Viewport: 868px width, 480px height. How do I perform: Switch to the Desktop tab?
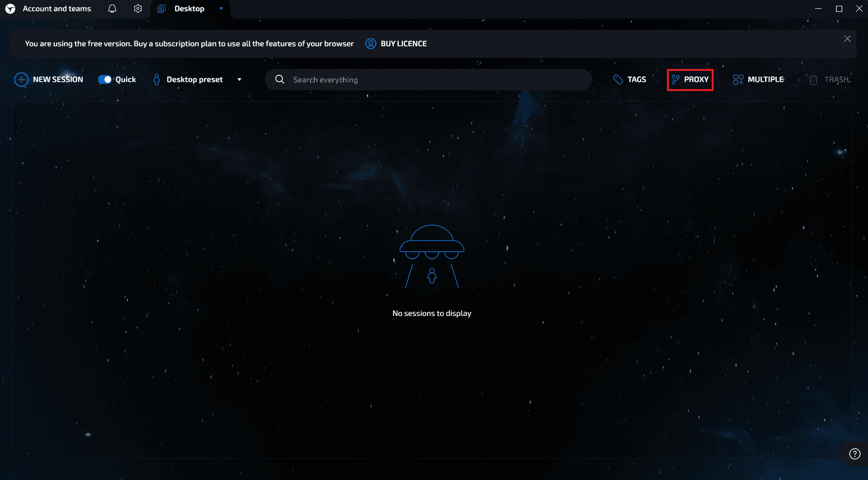click(x=189, y=9)
